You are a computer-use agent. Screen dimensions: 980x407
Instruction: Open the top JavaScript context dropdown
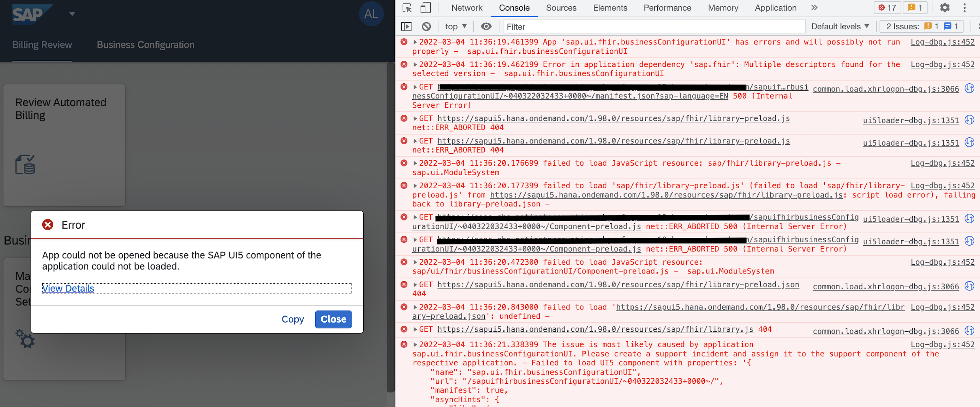click(455, 26)
